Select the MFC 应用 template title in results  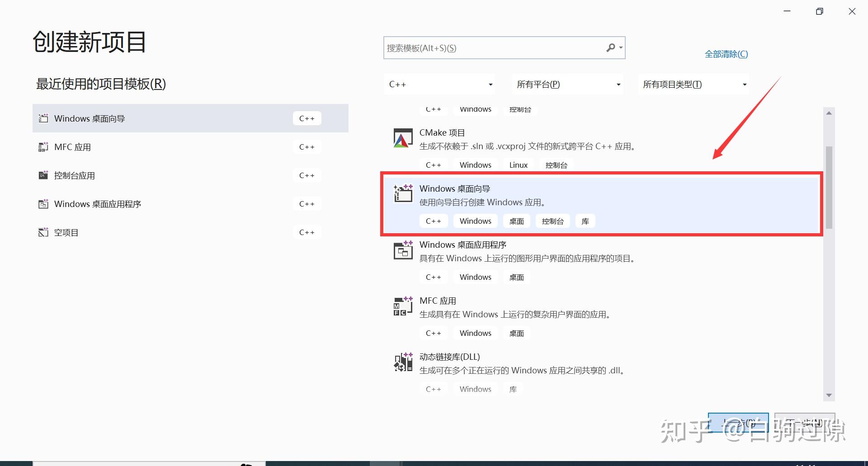(438, 301)
